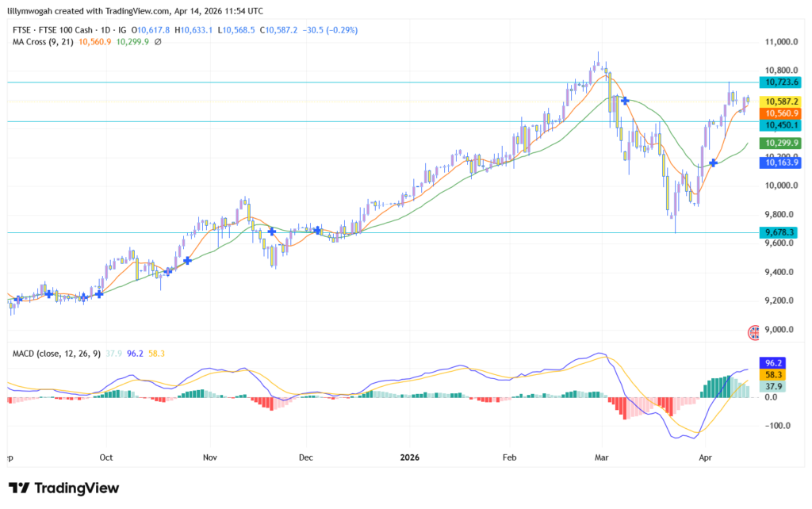Click the FTSE 100 Cash symbol title

pos(70,29)
